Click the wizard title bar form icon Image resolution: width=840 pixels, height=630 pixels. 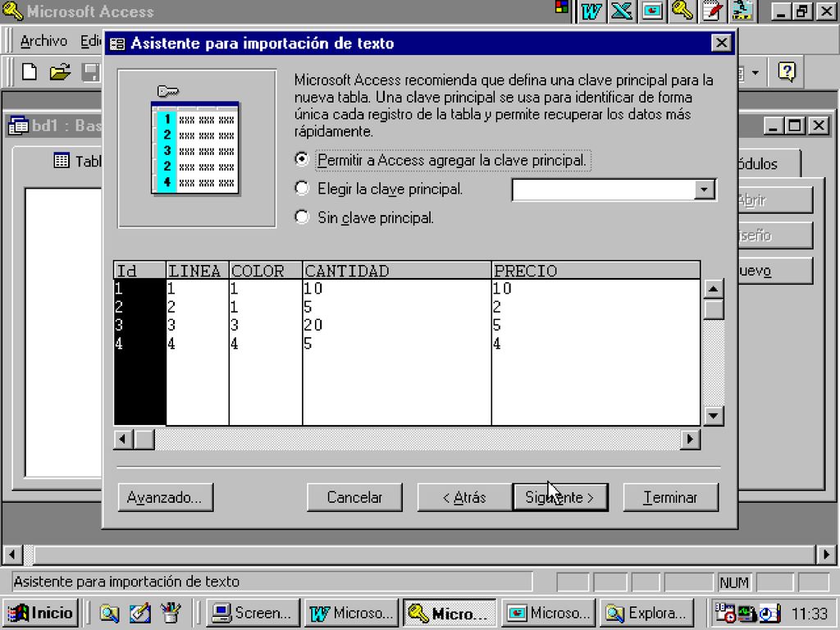pos(117,44)
